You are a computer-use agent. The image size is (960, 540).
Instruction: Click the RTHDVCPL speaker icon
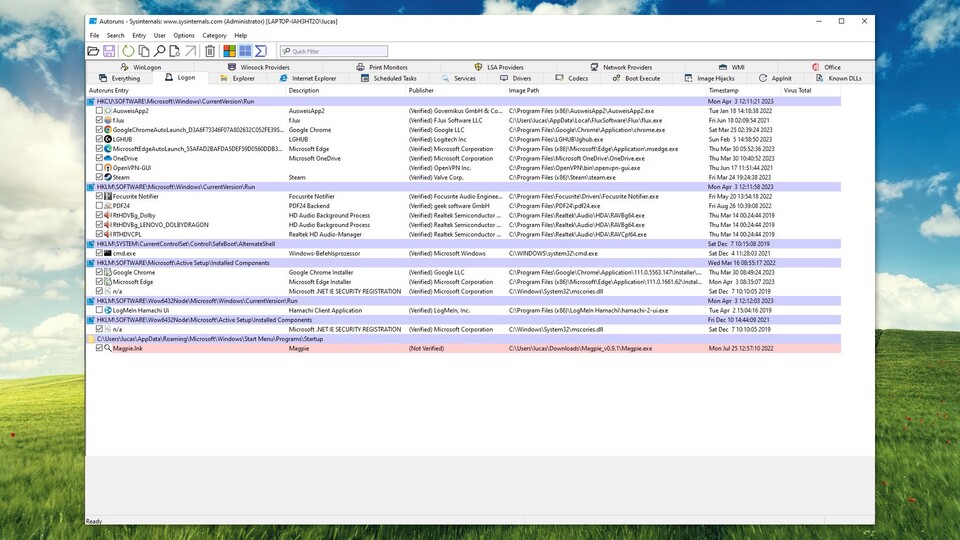coord(108,234)
